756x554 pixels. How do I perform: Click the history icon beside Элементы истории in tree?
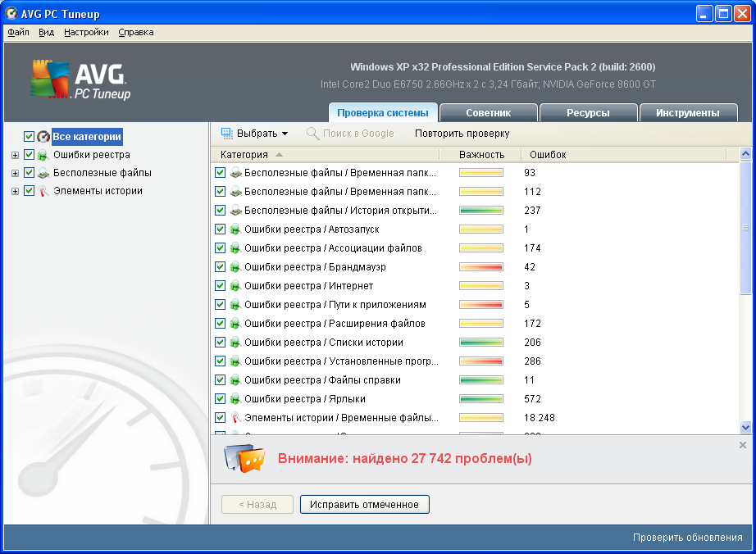[43, 191]
